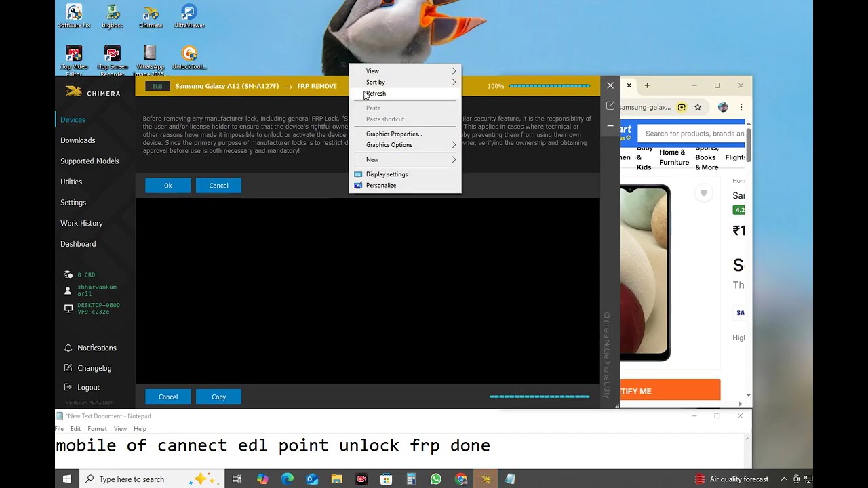Image resolution: width=868 pixels, height=488 pixels.
Task: Open the Software Fix desktop shortcut
Action: point(74,16)
